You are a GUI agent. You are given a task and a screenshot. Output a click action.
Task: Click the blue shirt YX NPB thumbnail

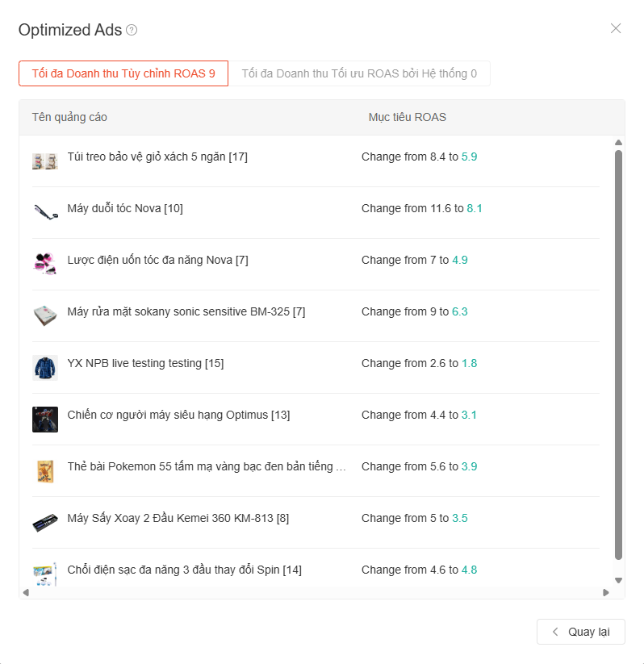(x=45, y=368)
